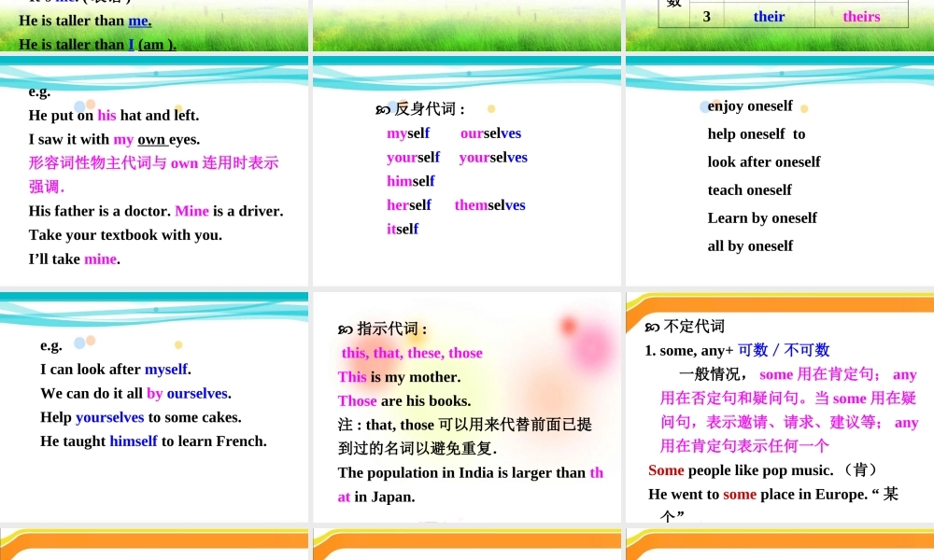Click the bullet symbol before 指示代词
The image size is (934, 560).
pos(346,329)
